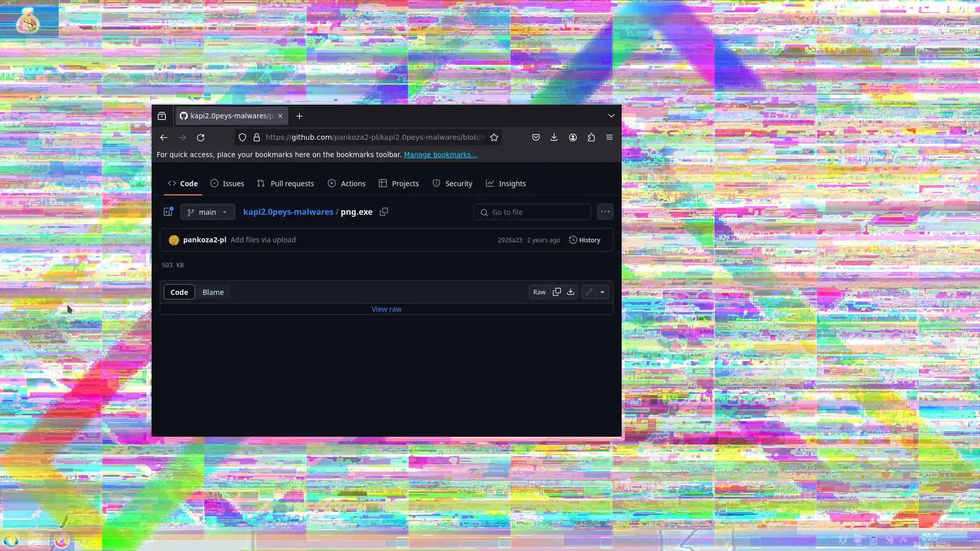Expand the main branch dropdown
The height and width of the screenshot is (551, 980).
tap(207, 212)
